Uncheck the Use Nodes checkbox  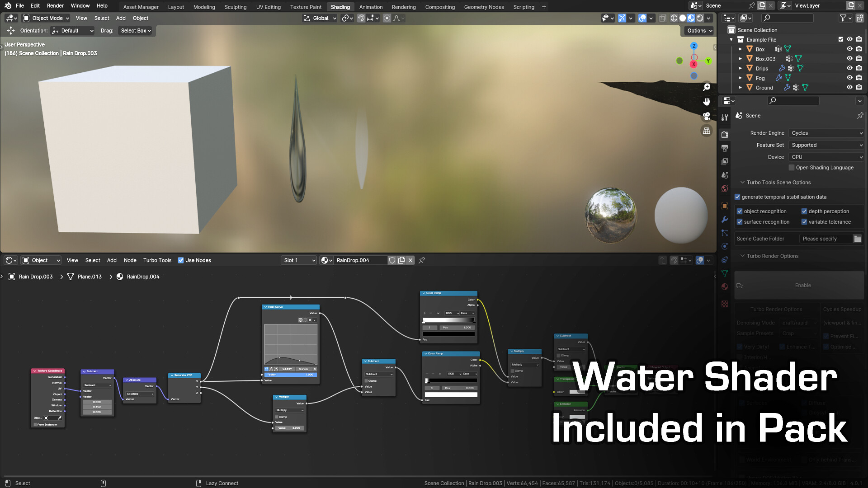[181, 260]
